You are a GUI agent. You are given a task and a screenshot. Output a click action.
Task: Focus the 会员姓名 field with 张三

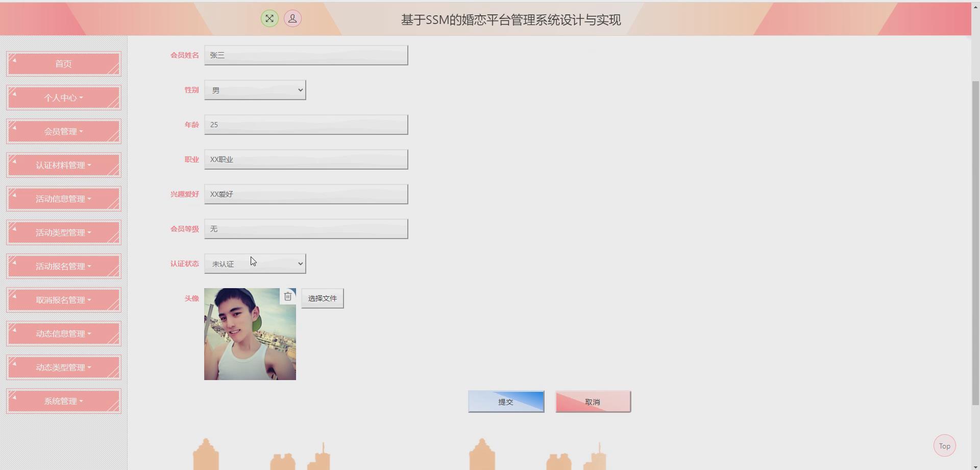tap(306, 55)
